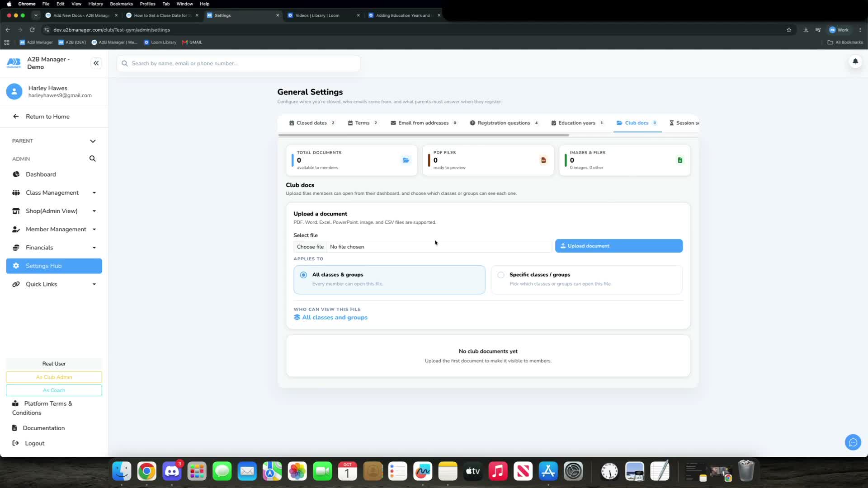Collapse the sidebar with double-chevron icon
The image size is (868, 488).
pos(96,63)
